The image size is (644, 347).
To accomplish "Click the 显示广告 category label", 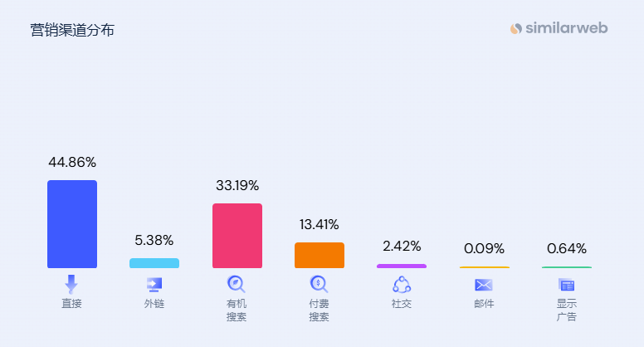I will [567, 310].
